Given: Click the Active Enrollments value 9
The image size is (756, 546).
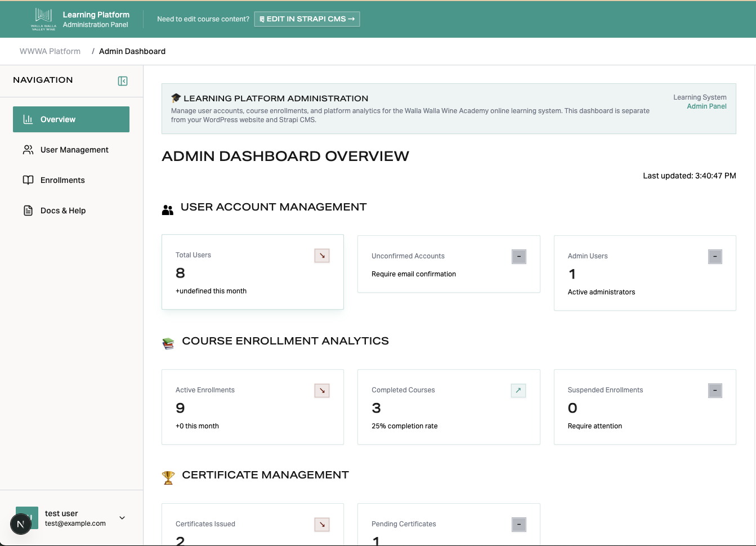Looking at the screenshot, I should coord(180,408).
